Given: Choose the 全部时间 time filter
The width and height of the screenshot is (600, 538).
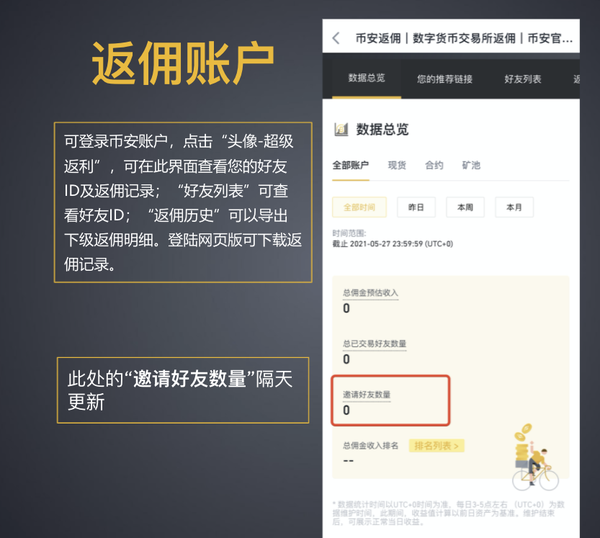Looking at the screenshot, I should coord(359,207).
